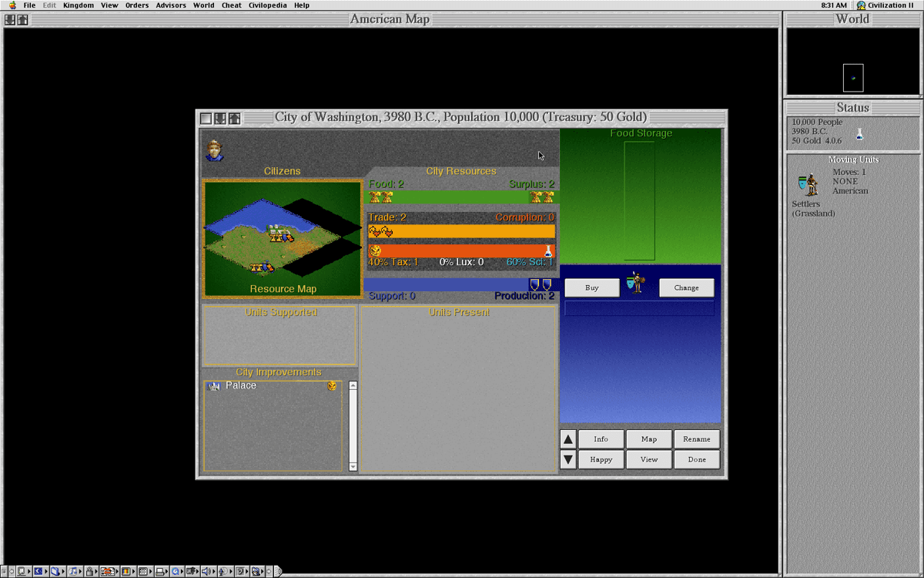The height and width of the screenshot is (578, 924).
Task: Click the science flask icon in Status panel
Action: click(859, 134)
